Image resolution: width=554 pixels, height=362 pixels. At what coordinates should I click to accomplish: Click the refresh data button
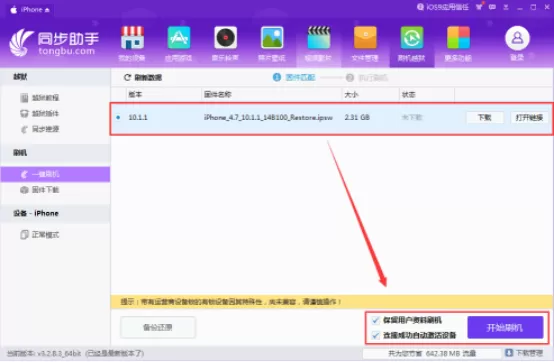143,78
